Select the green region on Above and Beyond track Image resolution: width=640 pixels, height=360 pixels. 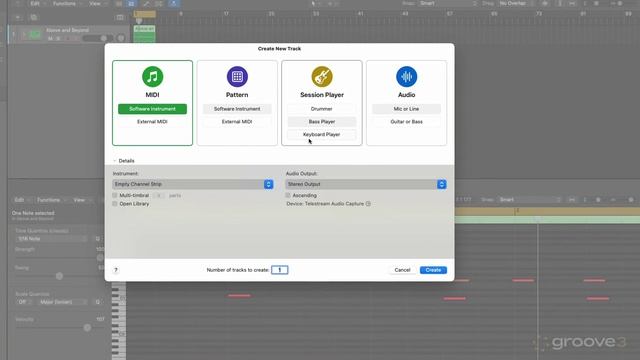pos(144,34)
